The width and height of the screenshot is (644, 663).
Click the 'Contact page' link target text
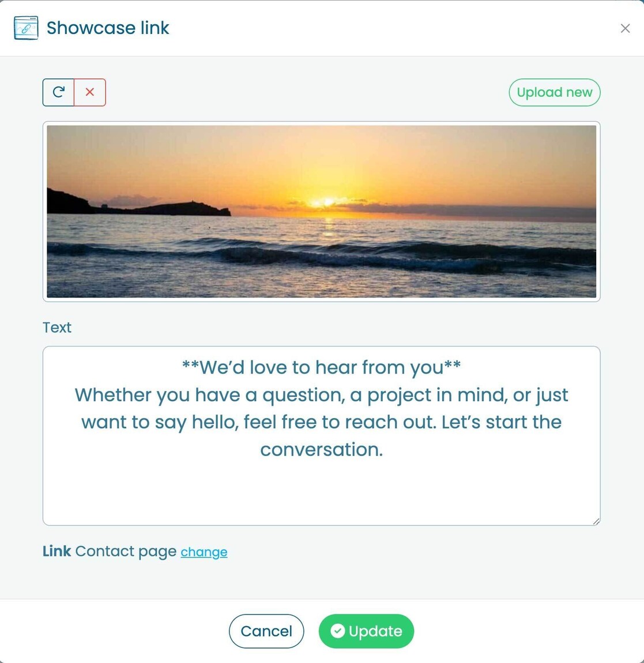(x=126, y=551)
